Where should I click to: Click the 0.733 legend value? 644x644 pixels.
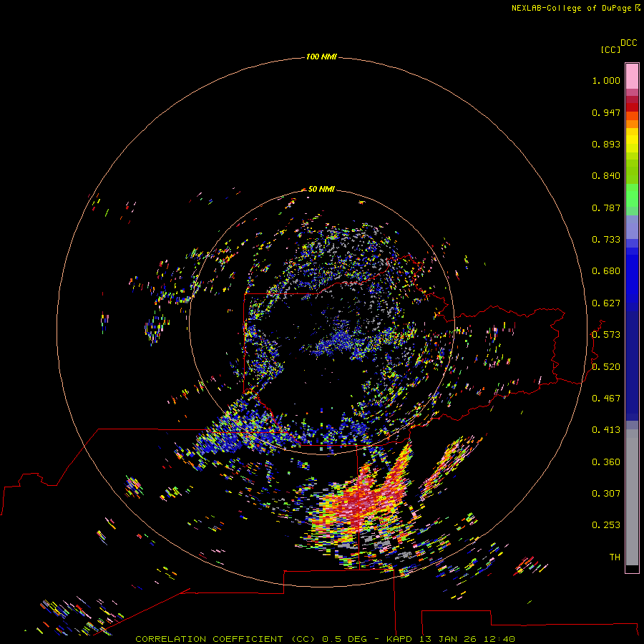pos(606,240)
